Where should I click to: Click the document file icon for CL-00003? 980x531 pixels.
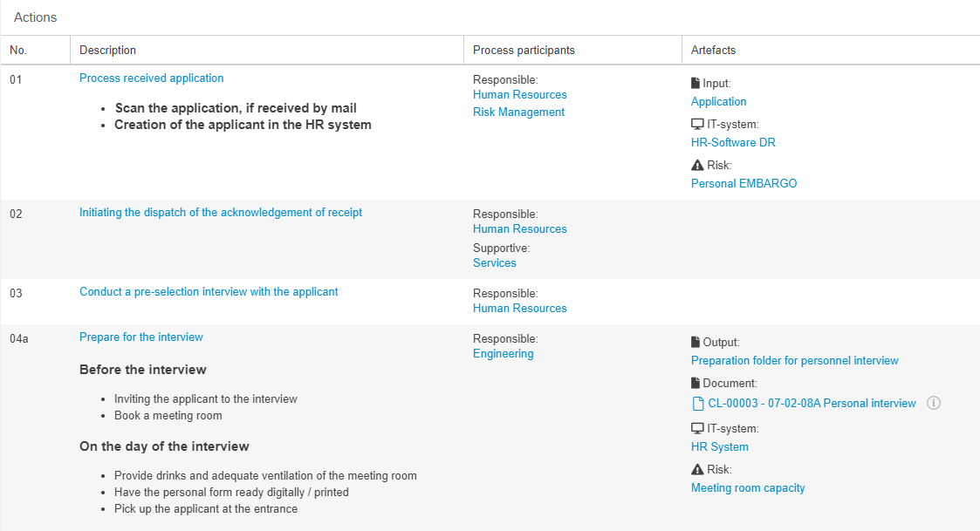click(x=697, y=404)
